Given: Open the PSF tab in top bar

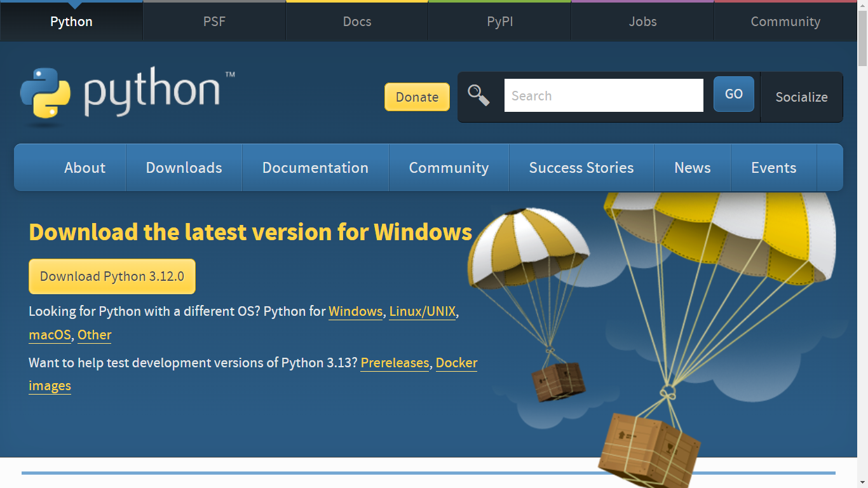Looking at the screenshot, I should click(x=214, y=22).
